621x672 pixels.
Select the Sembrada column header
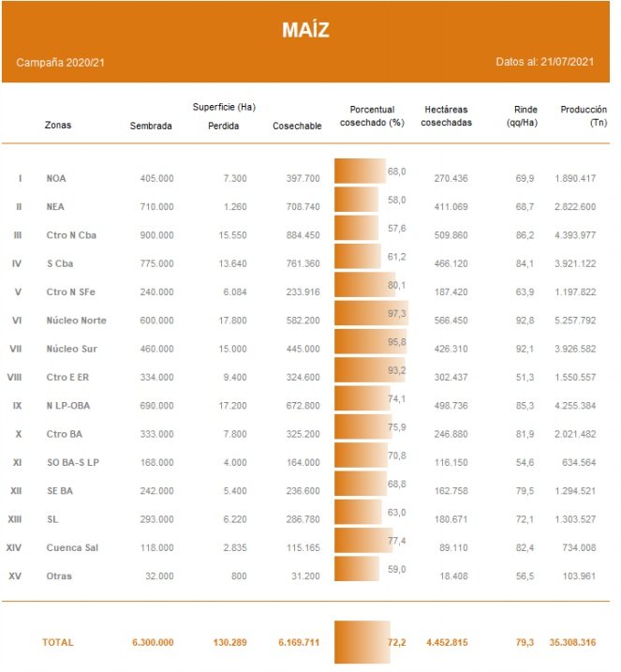tap(151, 126)
